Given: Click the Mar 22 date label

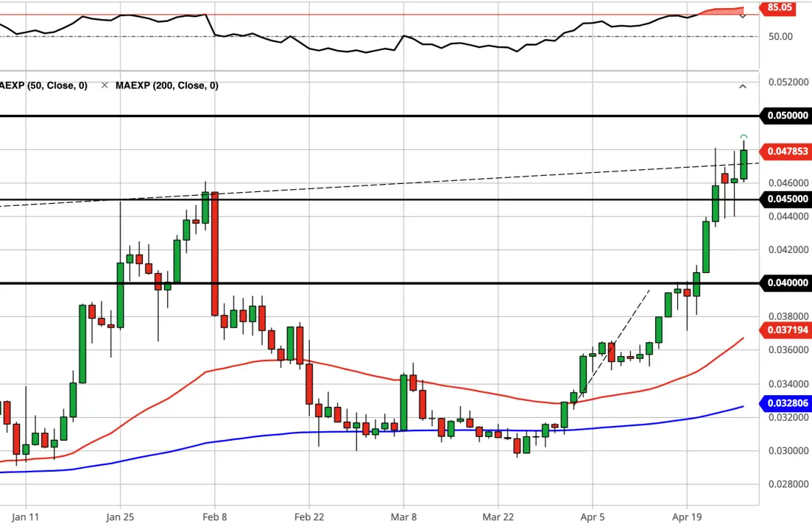Looking at the screenshot, I should click(x=498, y=517).
